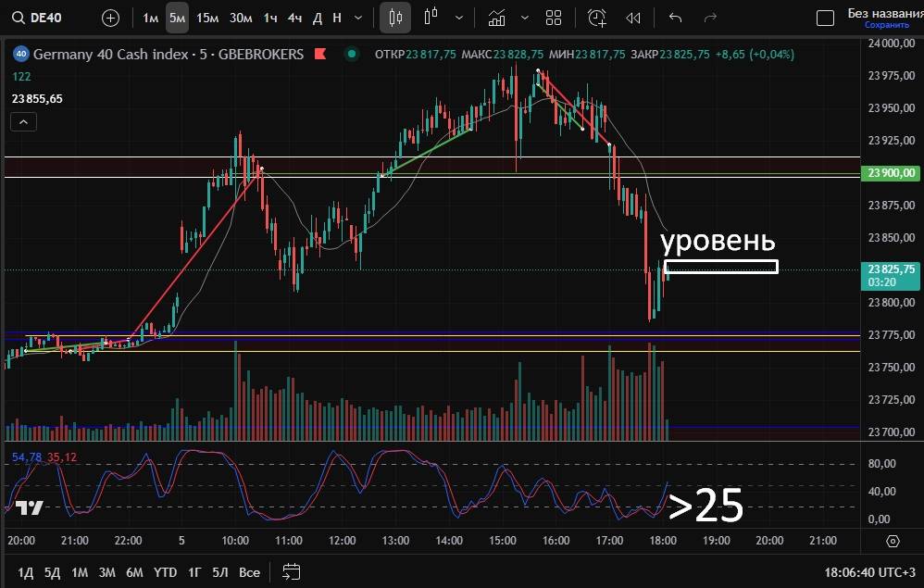Start bar replay with rewind icon
924x588 pixels.
click(x=633, y=18)
